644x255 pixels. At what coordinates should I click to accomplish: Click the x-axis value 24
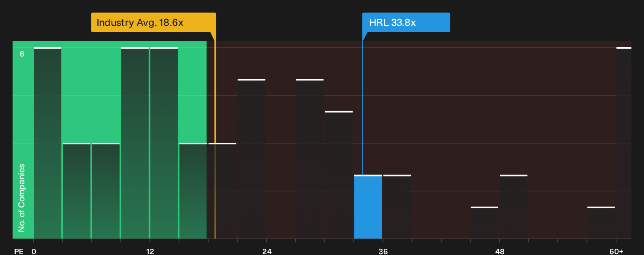(x=267, y=251)
